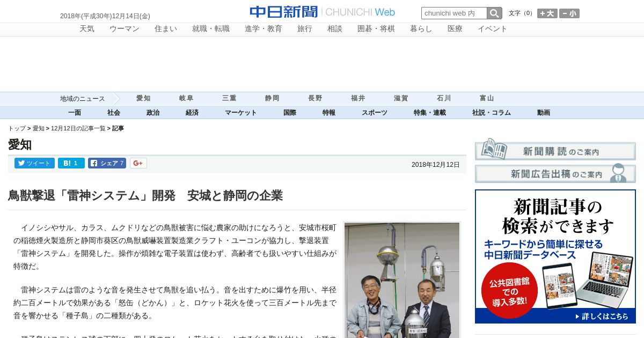Open the ウーマン section

pyautogui.click(x=125, y=29)
